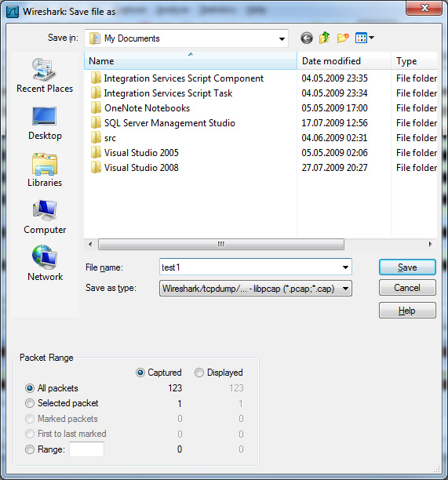Image resolution: width=448 pixels, height=480 pixels.
Task: Select the OneNote Notebooks folder icon
Action: point(96,108)
